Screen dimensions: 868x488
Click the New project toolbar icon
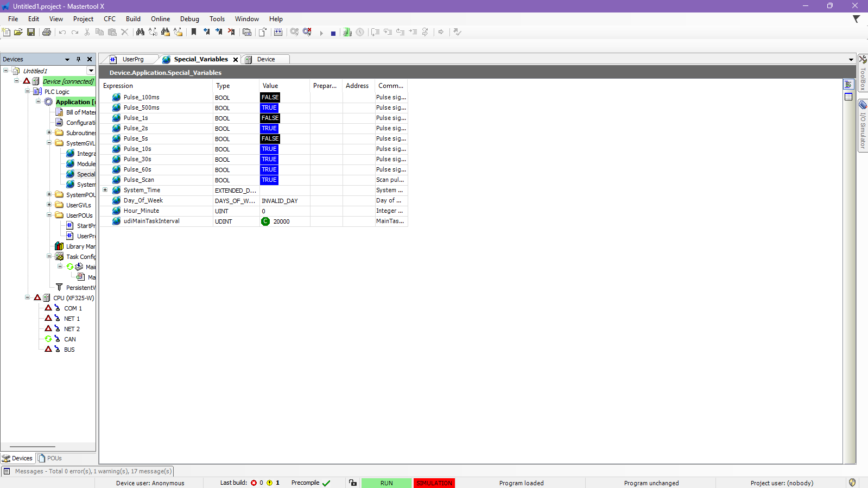(x=6, y=33)
